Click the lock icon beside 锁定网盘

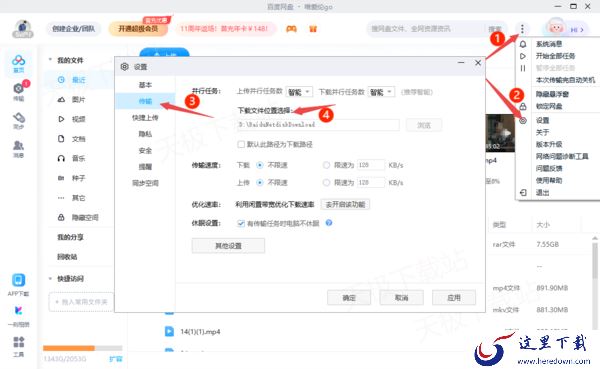pyautogui.click(x=523, y=106)
